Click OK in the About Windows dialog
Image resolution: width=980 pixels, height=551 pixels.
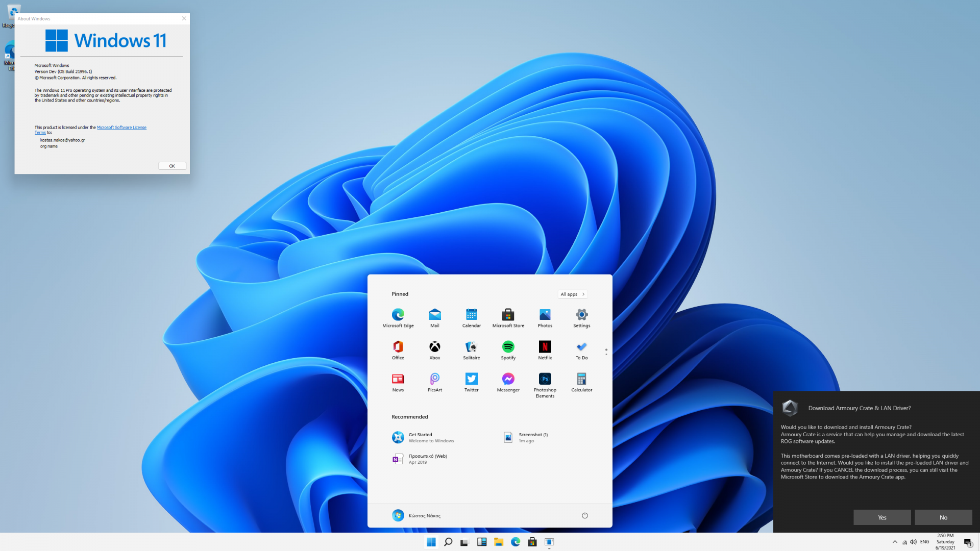(x=172, y=166)
